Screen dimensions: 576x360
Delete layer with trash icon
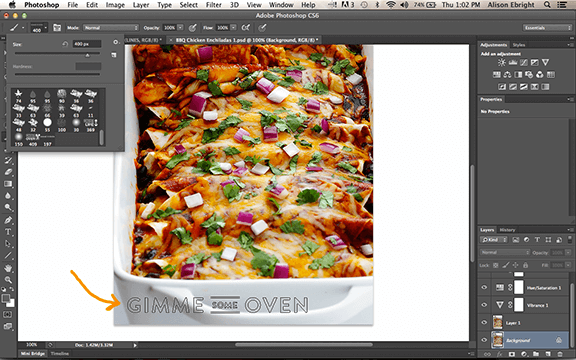click(560, 354)
